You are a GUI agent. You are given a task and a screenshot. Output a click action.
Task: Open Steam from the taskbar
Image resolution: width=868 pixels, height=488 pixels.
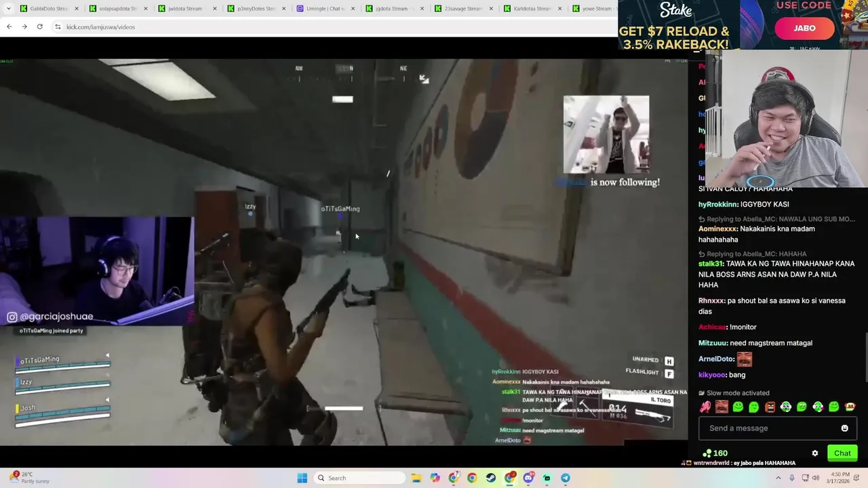click(x=491, y=478)
